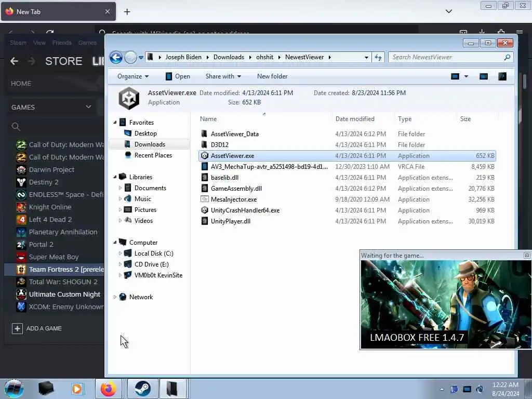Open the Organize menu
The width and height of the screenshot is (532, 399).
pos(133,76)
